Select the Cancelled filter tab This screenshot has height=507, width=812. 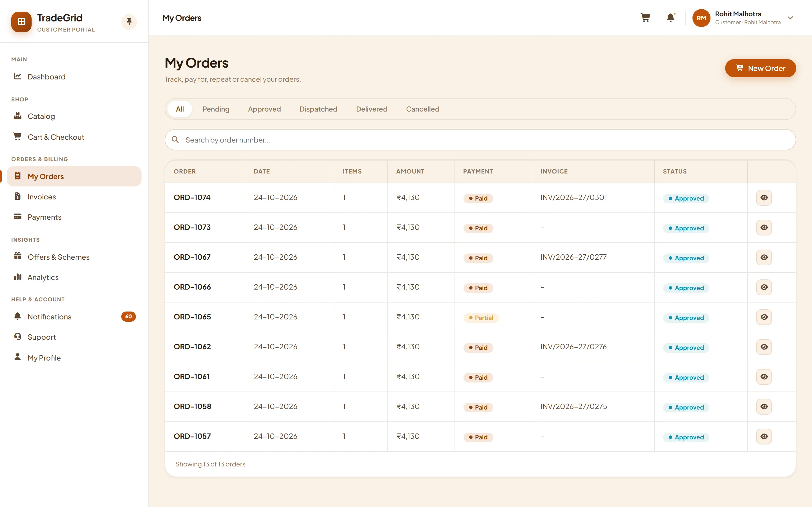pos(422,109)
